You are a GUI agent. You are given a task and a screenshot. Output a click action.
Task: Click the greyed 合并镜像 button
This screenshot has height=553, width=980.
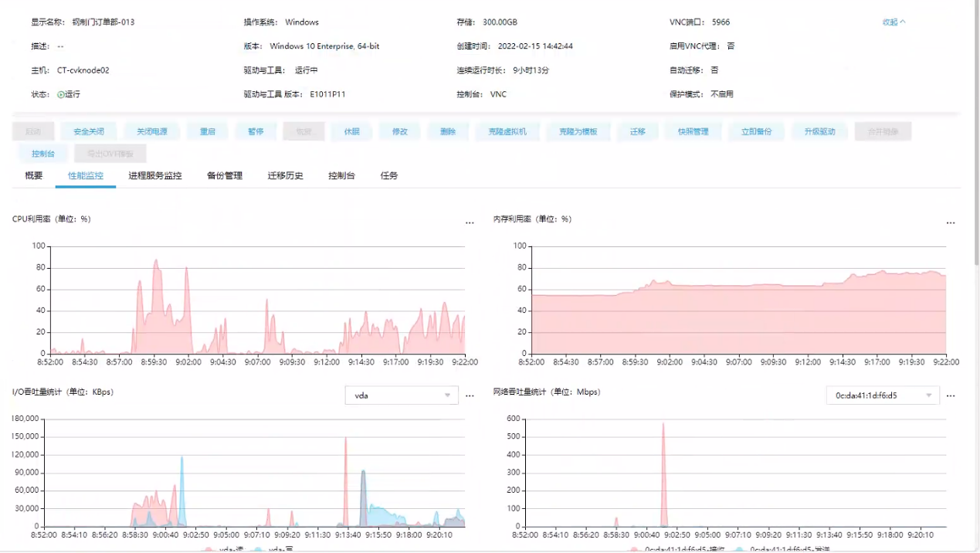pos(883,131)
